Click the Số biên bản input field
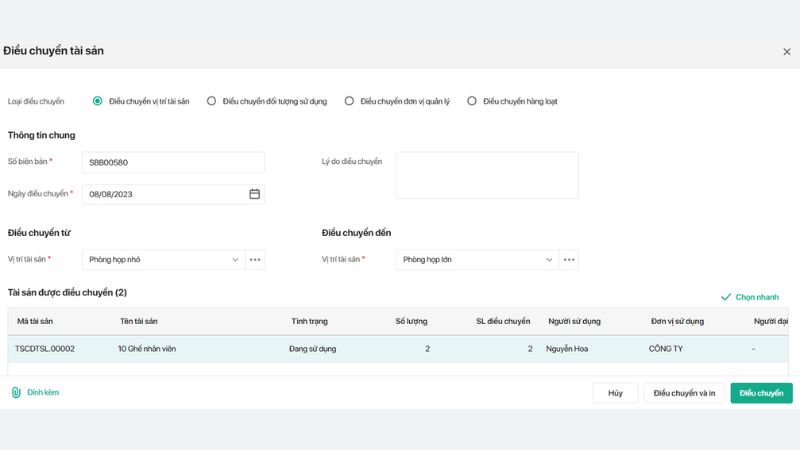 pos(173,162)
